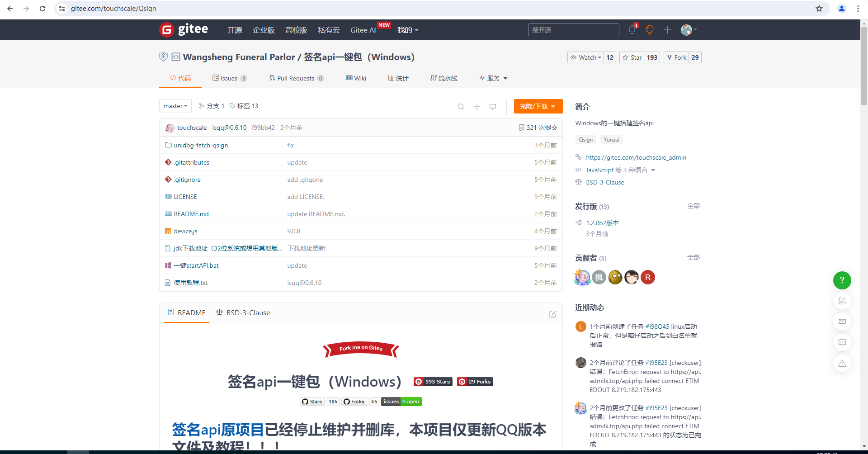Expand the 克隆/下载 dropdown button

click(538, 106)
